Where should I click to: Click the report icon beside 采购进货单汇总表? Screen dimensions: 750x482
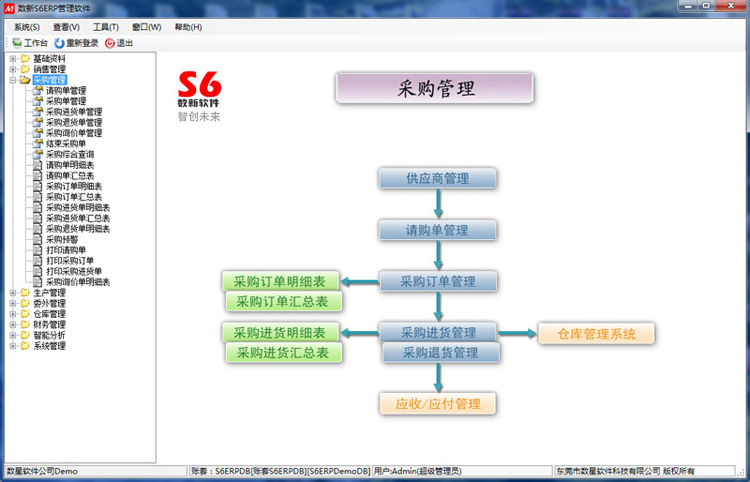[38, 218]
